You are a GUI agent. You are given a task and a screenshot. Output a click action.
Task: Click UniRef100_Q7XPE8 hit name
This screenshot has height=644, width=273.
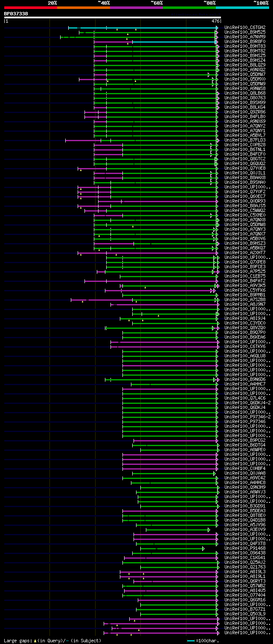(245, 262)
